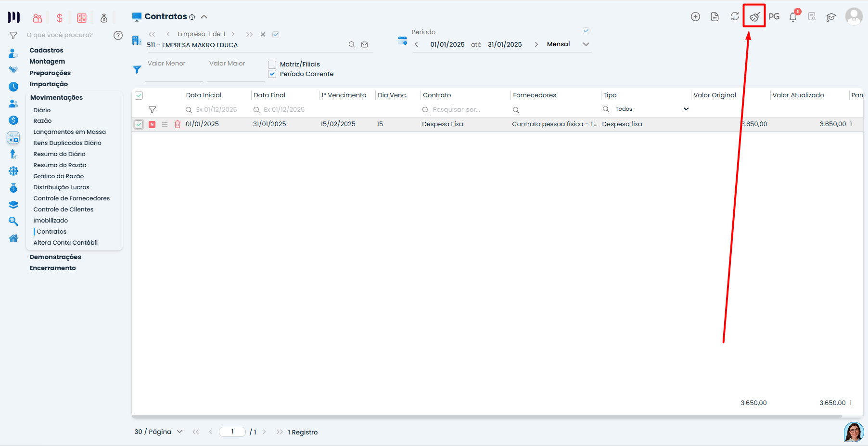Image resolution: width=868 pixels, height=446 pixels.
Task: Uncheck the Período Corrente checkbox
Action: coord(272,74)
